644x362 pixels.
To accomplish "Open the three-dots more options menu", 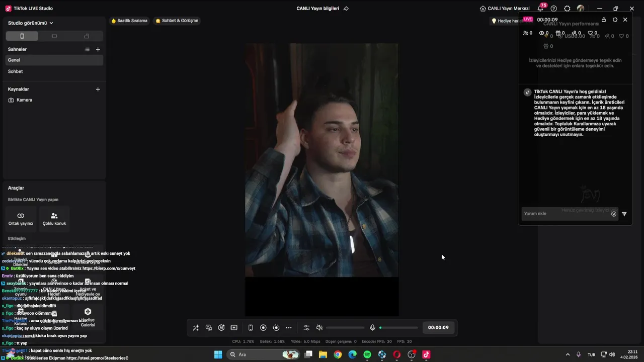I will point(289,328).
